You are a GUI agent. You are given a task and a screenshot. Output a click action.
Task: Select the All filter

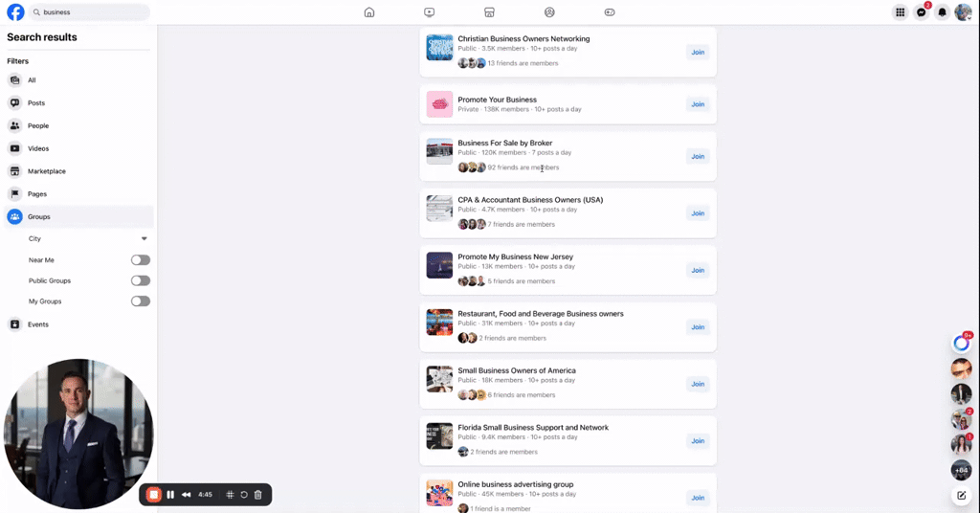78,80
